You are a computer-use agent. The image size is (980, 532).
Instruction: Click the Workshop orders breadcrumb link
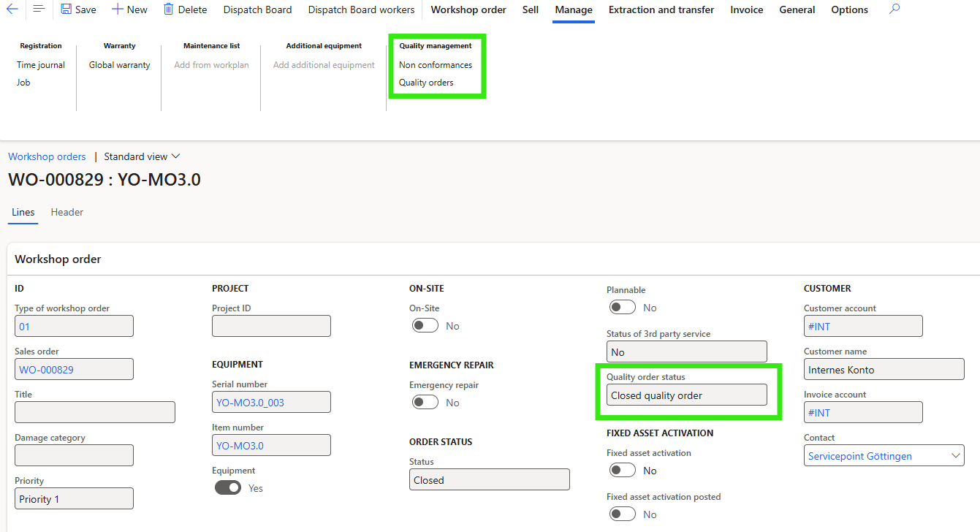click(47, 156)
